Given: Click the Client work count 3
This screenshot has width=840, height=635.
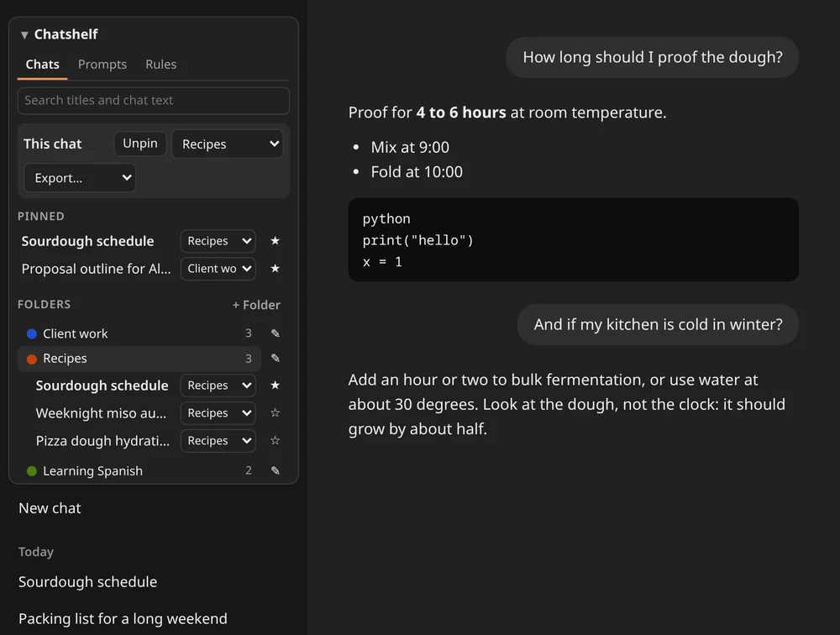Looking at the screenshot, I should pos(249,333).
